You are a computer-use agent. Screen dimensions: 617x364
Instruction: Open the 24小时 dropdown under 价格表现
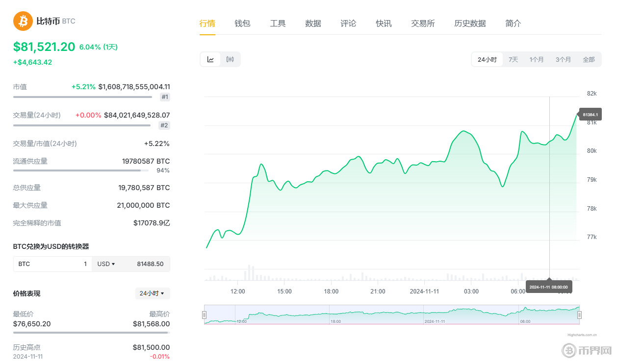[x=153, y=293]
